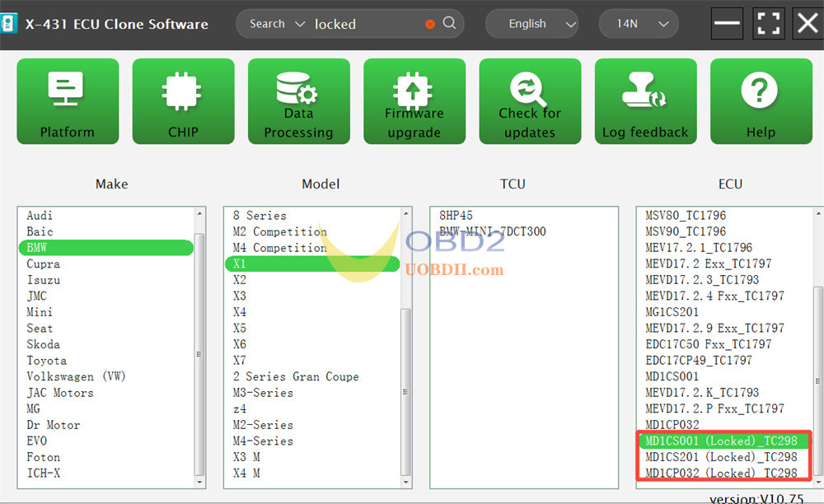Screen dimensions: 824x504
Task: Click ECU list scrollbar thumb
Action: pyautogui.click(x=817, y=380)
